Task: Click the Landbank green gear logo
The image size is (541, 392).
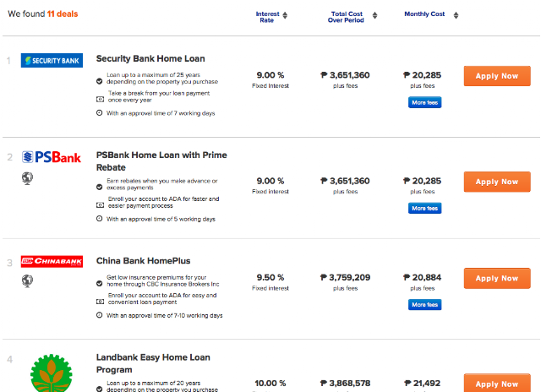Action: point(51,373)
